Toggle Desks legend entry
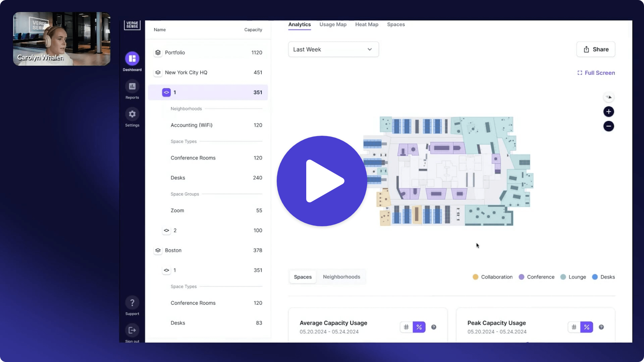This screenshot has width=644, height=362. click(x=603, y=277)
